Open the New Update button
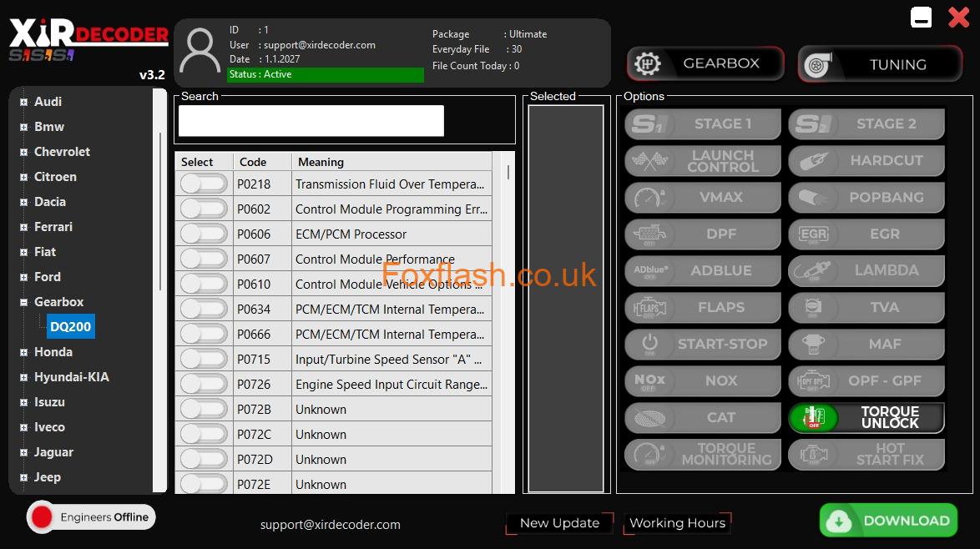This screenshot has height=549, width=980. tap(559, 523)
